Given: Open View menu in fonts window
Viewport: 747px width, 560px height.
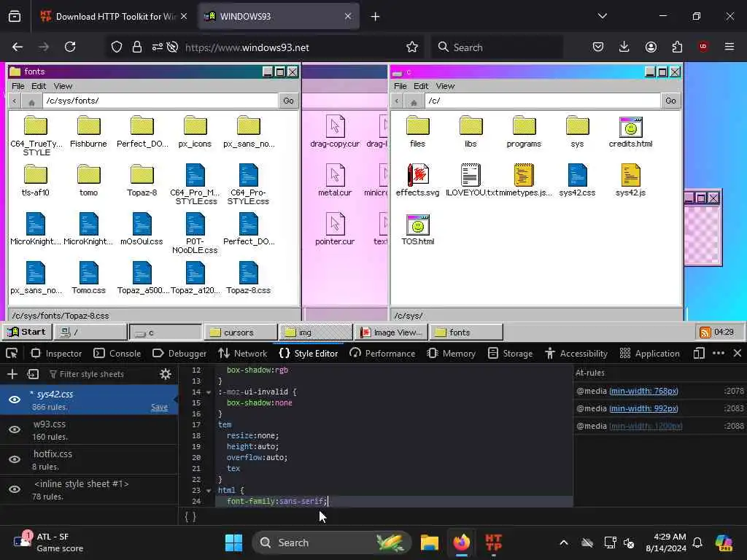Looking at the screenshot, I should (x=63, y=86).
